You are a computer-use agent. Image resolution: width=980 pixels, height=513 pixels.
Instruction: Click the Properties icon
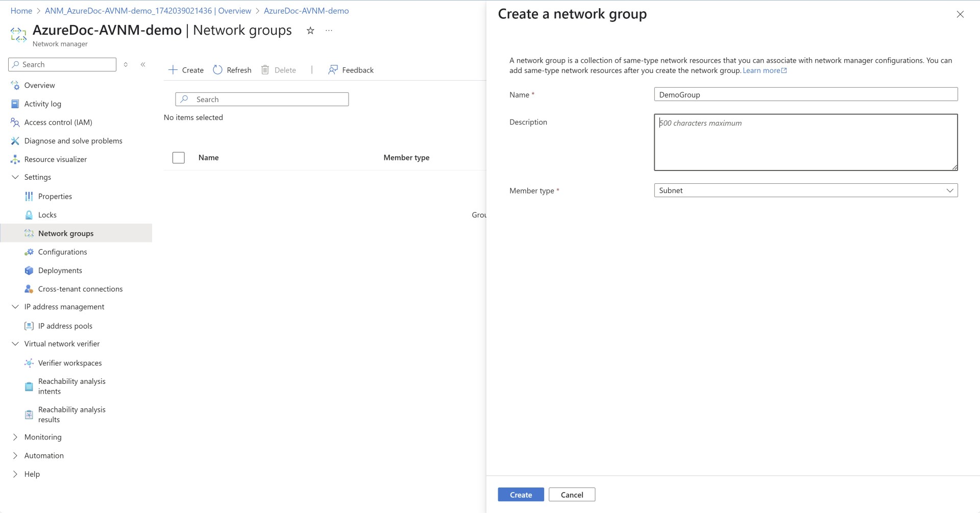(x=29, y=197)
